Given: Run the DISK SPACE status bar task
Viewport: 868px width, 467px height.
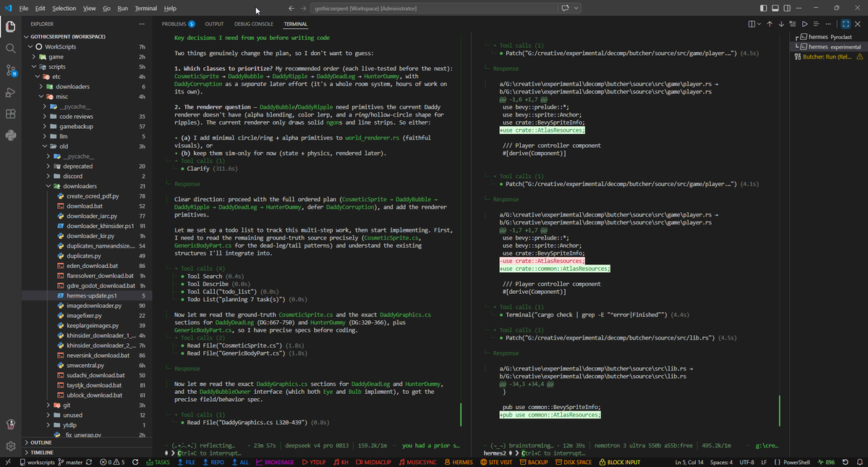Looking at the screenshot, I should click(573, 462).
